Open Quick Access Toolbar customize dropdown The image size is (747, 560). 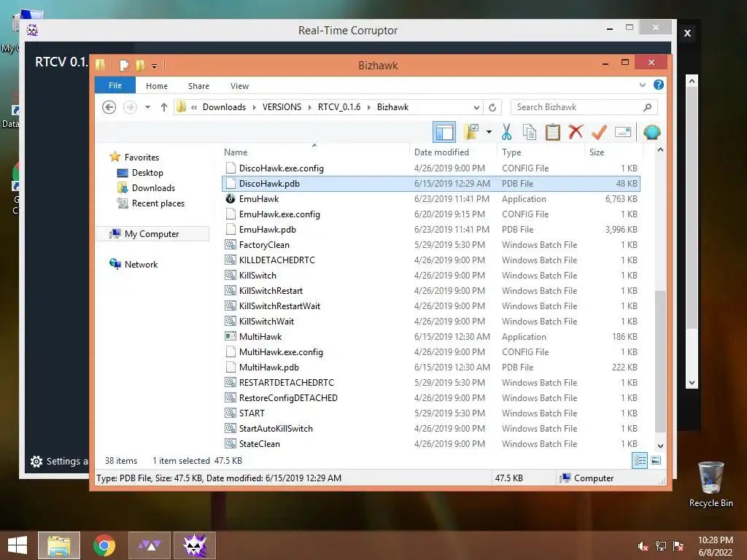click(x=155, y=66)
